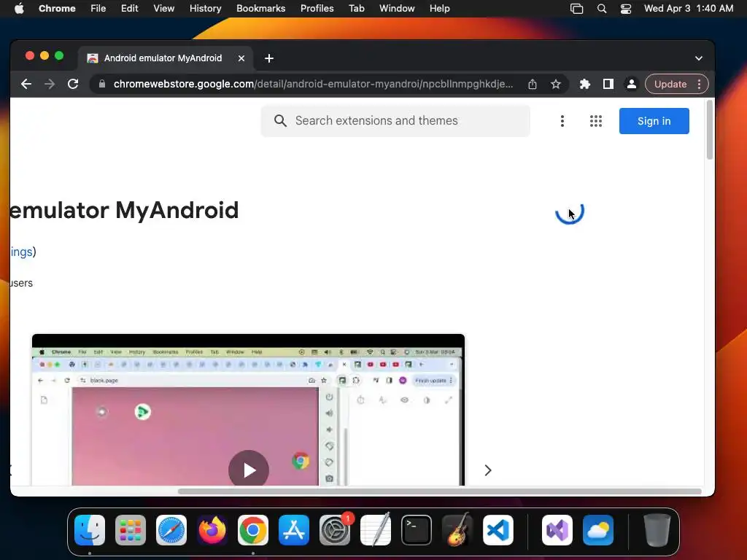This screenshot has width=747, height=560.
Task: Focus the Search extensions and themes field
Action: (x=395, y=121)
